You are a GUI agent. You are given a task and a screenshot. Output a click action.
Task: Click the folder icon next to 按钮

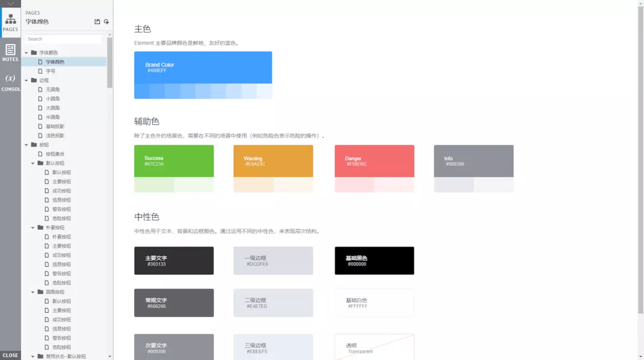(33, 144)
